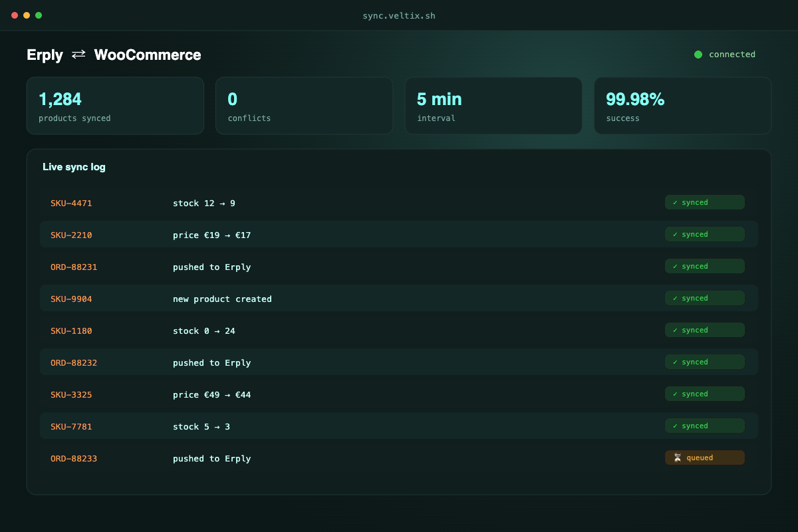This screenshot has width=798, height=532.
Task: Minimize the window with yellow button
Action: pyautogui.click(x=27, y=15)
